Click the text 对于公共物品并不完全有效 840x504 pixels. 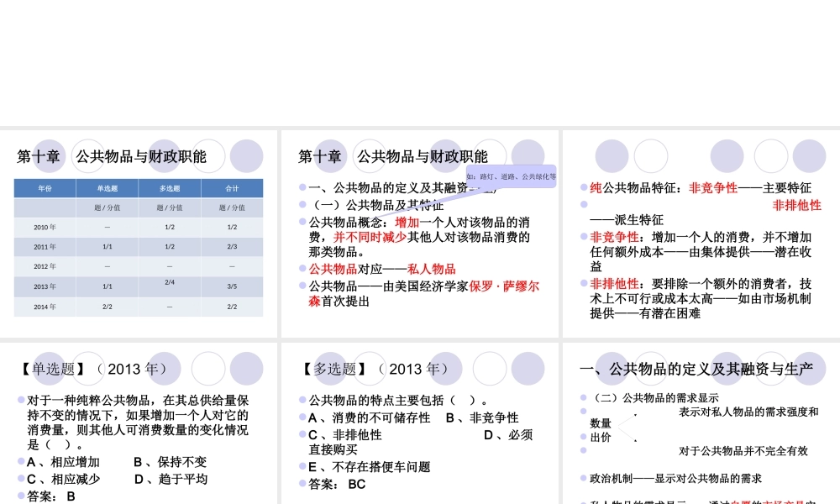click(x=743, y=451)
